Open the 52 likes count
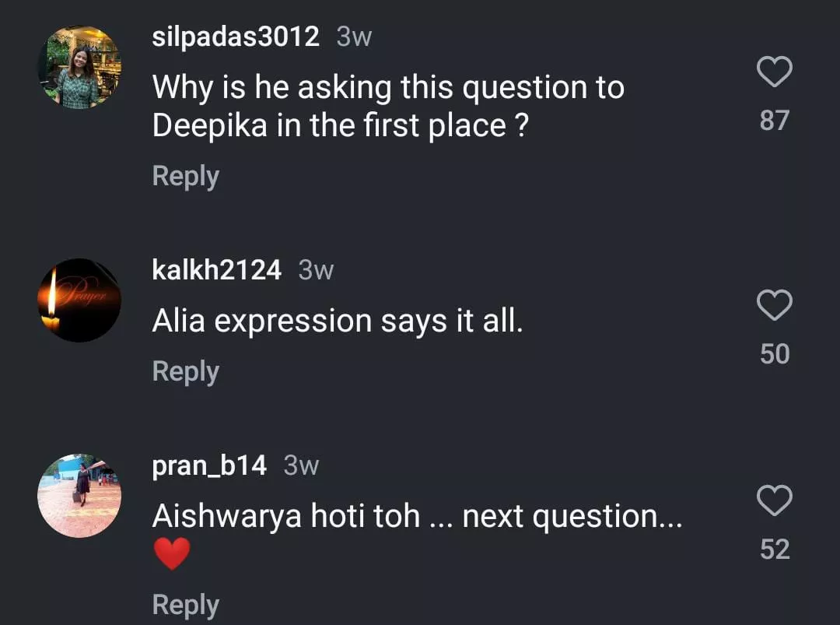 click(x=774, y=550)
